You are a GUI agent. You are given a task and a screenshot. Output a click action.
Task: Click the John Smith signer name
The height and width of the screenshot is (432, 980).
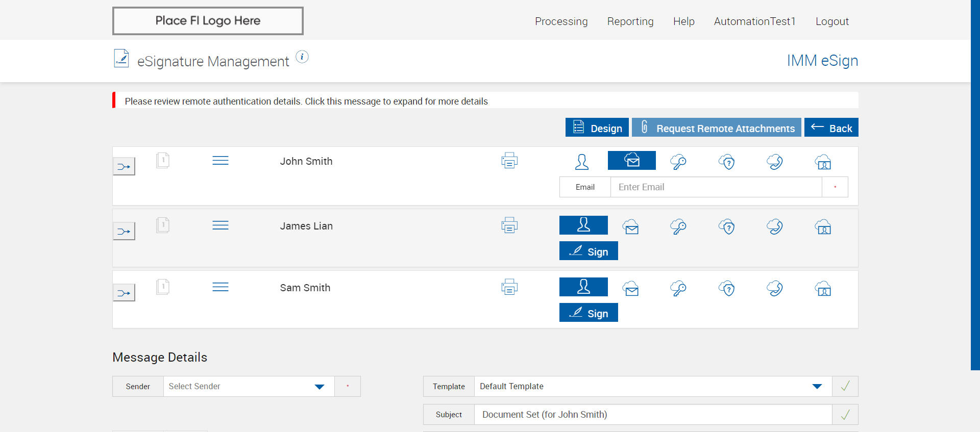[306, 161]
